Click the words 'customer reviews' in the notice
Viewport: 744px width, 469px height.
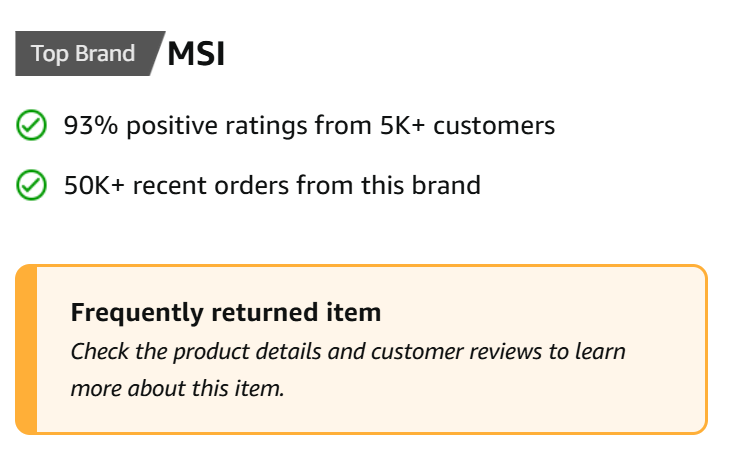(456, 352)
